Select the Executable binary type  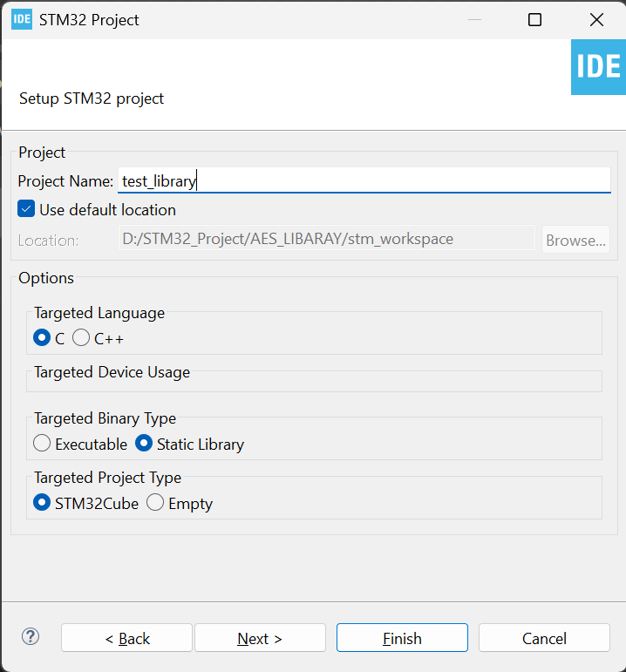pyautogui.click(x=42, y=444)
